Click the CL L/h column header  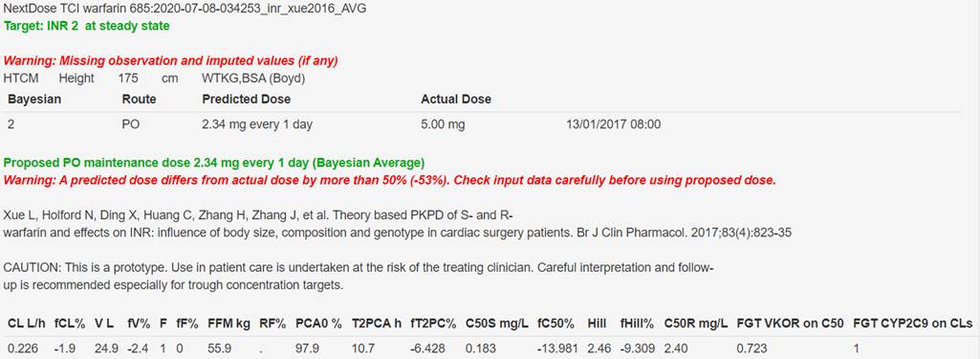pos(26,324)
